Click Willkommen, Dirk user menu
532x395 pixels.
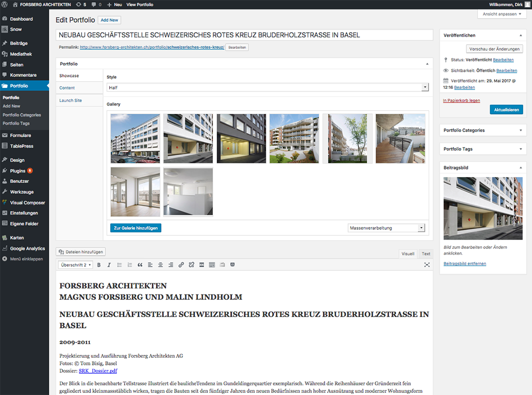click(x=509, y=4)
